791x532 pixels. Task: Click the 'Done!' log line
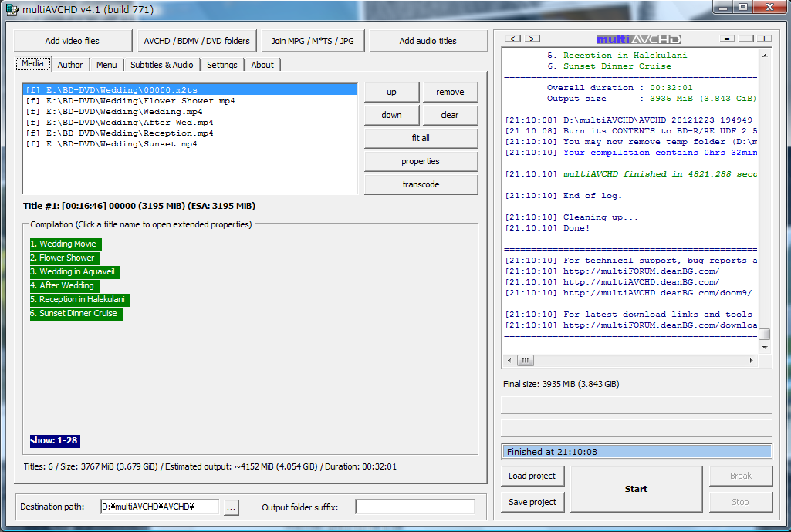(x=547, y=228)
